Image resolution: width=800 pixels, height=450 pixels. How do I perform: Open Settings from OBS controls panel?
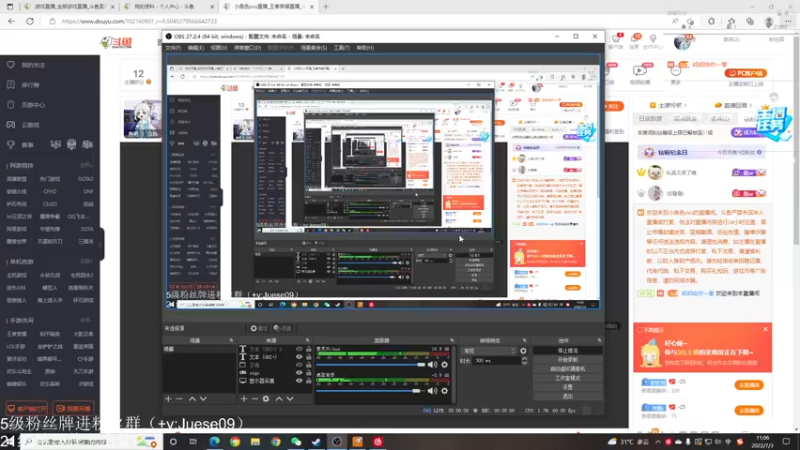[x=567, y=387]
